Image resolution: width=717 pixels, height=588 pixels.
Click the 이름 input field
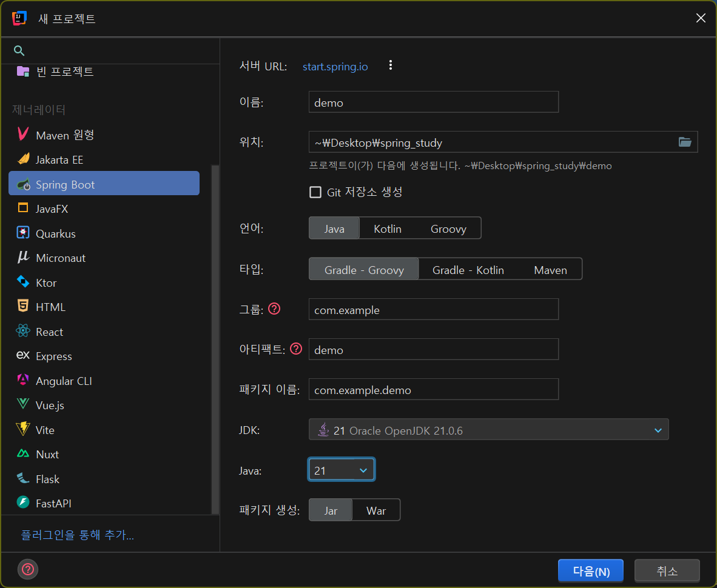(x=434, y=102)
